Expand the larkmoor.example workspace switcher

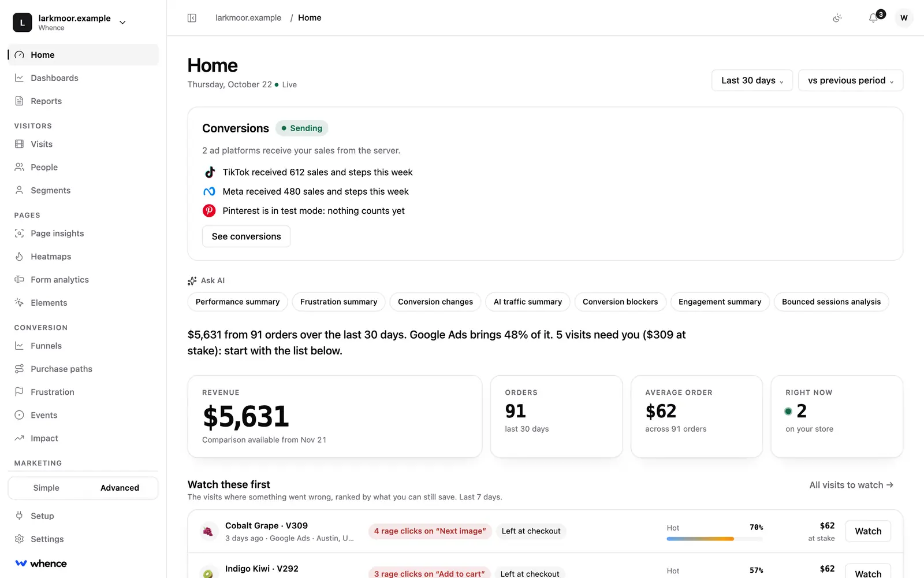click(70, 23)
